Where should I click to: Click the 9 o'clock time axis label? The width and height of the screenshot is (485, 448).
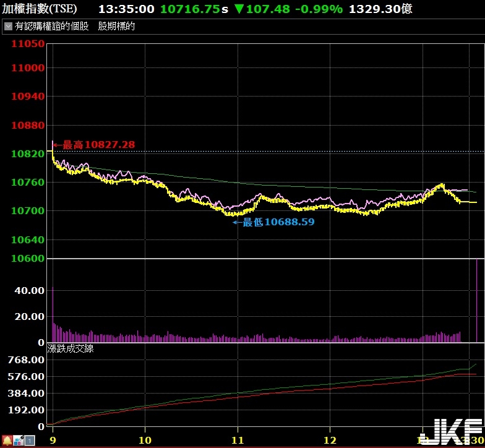(53, 441)
